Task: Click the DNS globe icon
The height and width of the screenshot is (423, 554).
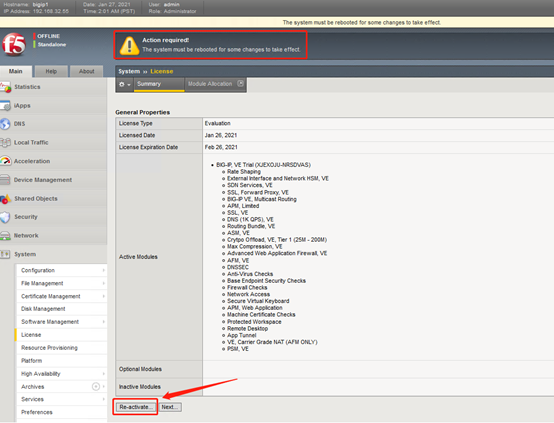Action: 5,124
